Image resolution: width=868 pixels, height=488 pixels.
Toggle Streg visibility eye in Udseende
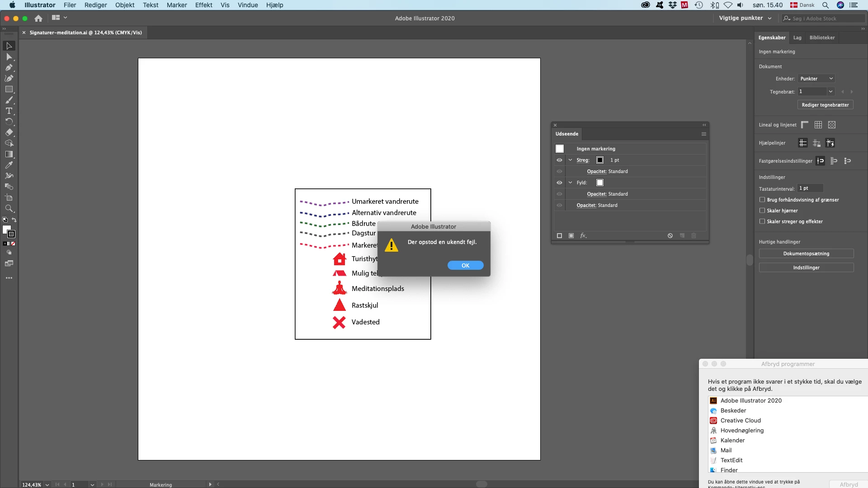click(x=559, y=160)
